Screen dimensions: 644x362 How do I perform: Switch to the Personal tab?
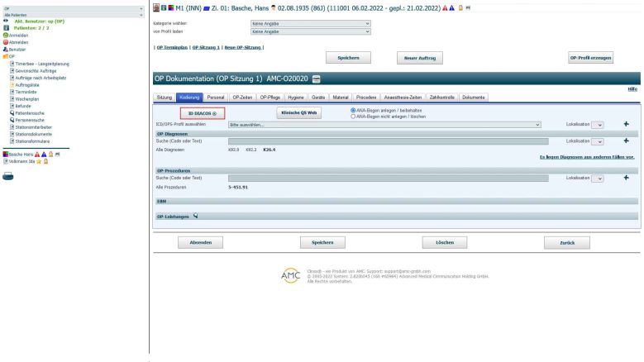pos(215,98)
